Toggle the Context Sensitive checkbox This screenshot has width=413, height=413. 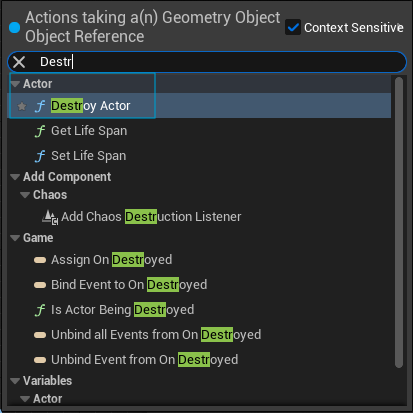[x=293, y=27]
